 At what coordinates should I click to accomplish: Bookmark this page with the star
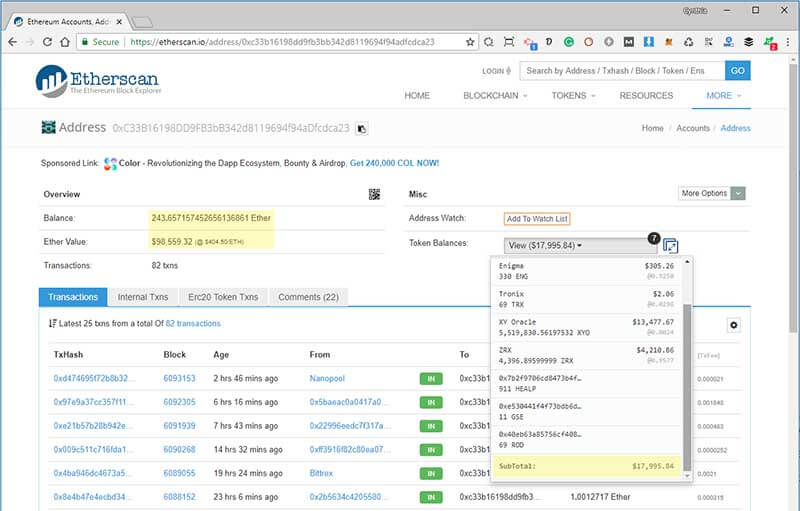tap(470, 42)
